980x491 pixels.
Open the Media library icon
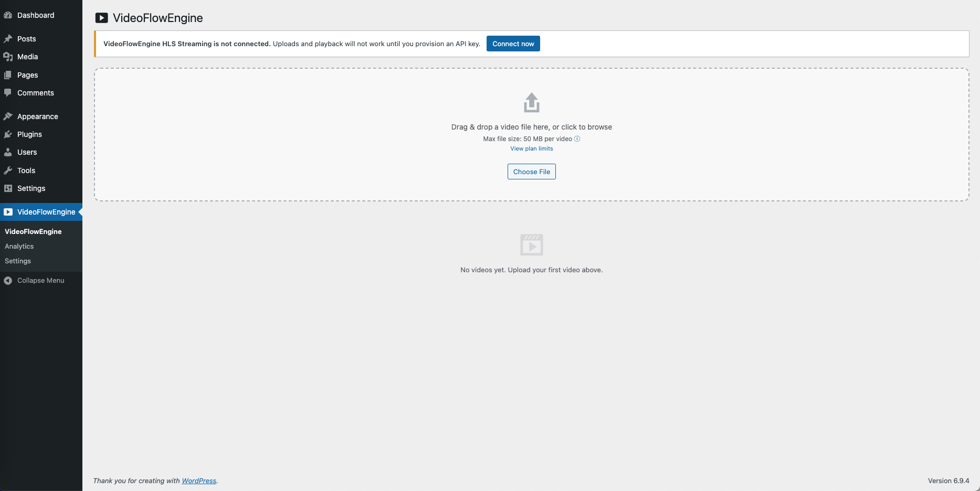pyautogui.click(x=8, y=57)
